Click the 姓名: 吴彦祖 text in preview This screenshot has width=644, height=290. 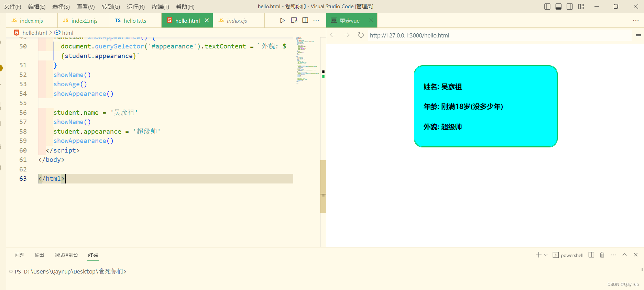click(x=443, y=87)
